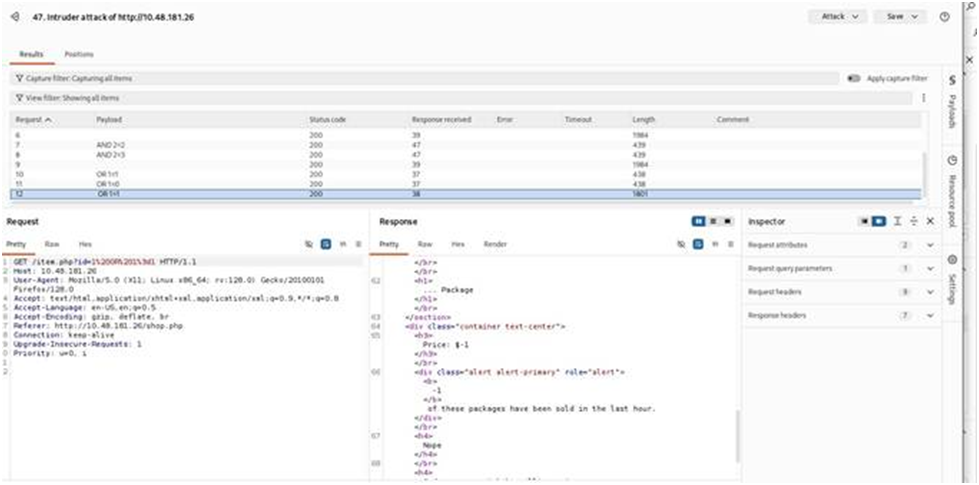Screen dimensions: 979x485
Task: Click the Comment column header
Action: (x=732, y=119)
